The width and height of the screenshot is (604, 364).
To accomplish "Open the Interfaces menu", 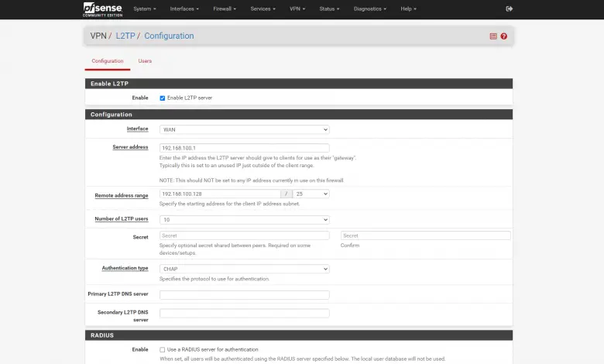I will click(x=184, y=9).
